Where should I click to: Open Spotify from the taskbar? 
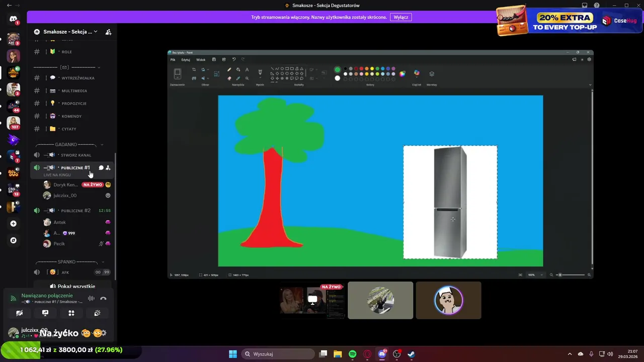(352, 354)
